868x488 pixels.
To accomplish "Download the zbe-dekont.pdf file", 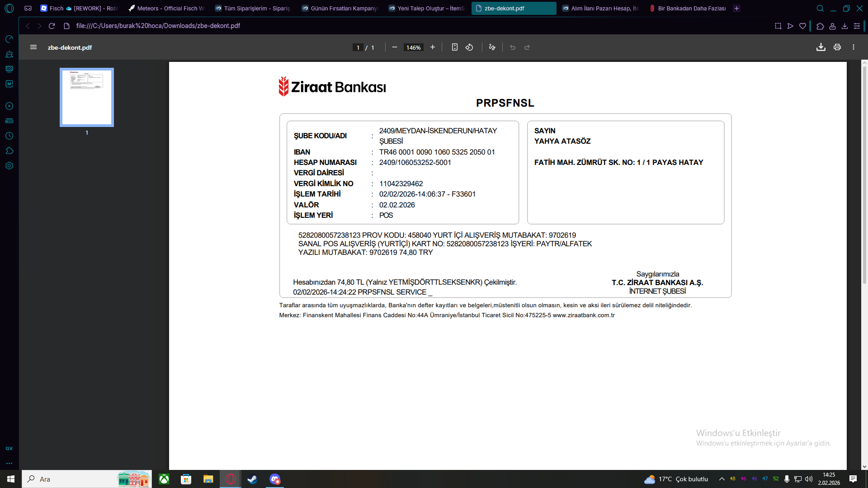I will 821,47.
